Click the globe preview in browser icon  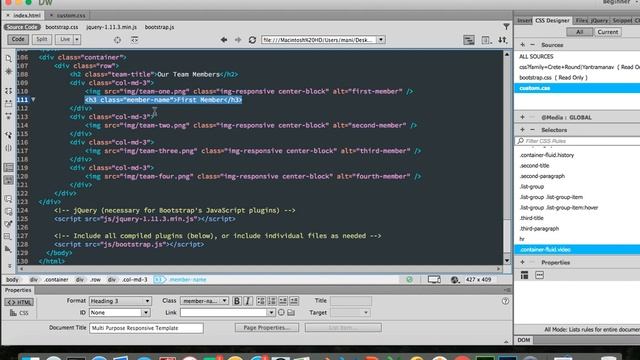pos(455,280)
